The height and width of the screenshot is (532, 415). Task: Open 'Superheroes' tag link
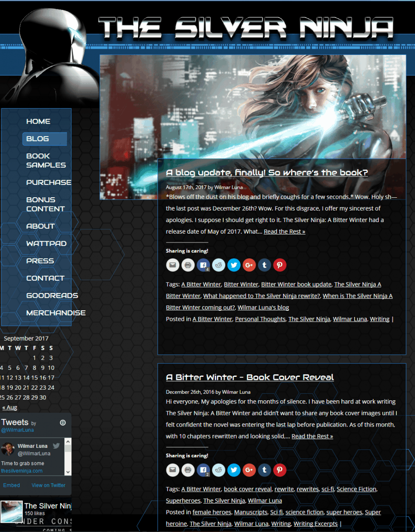click(x=183, y=501)
